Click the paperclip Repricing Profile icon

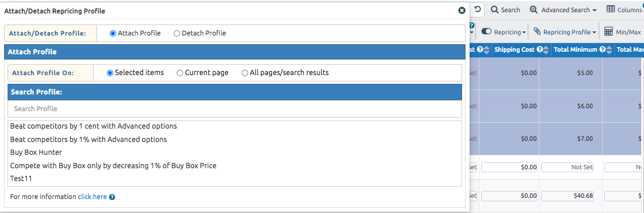(537, 31)
